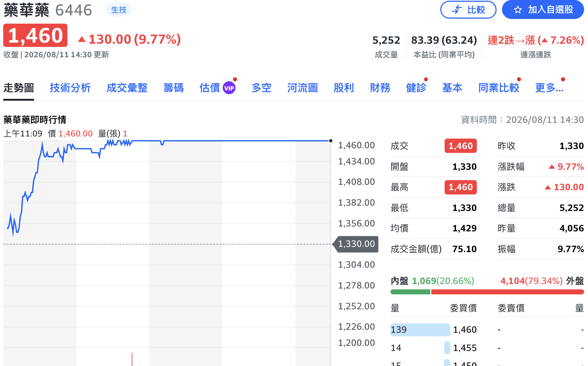
Task: Click the 均價 1,429 value
Action: point(464,228)
